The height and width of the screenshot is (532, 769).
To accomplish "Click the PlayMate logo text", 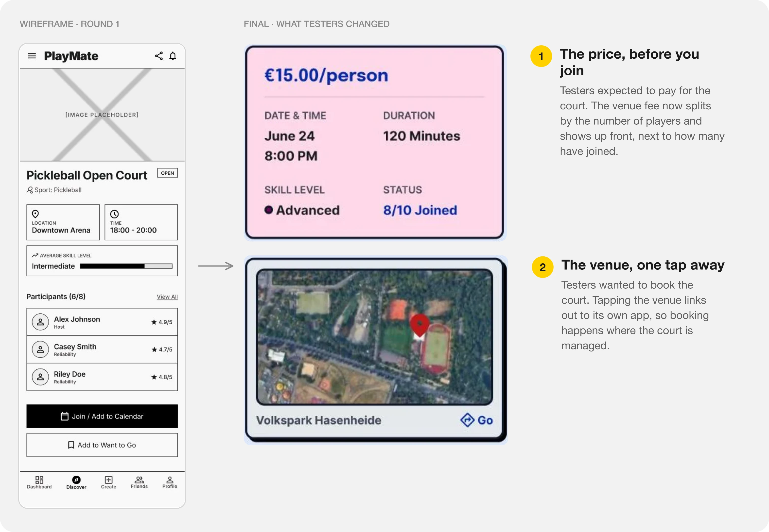I will tap(71, 56).
